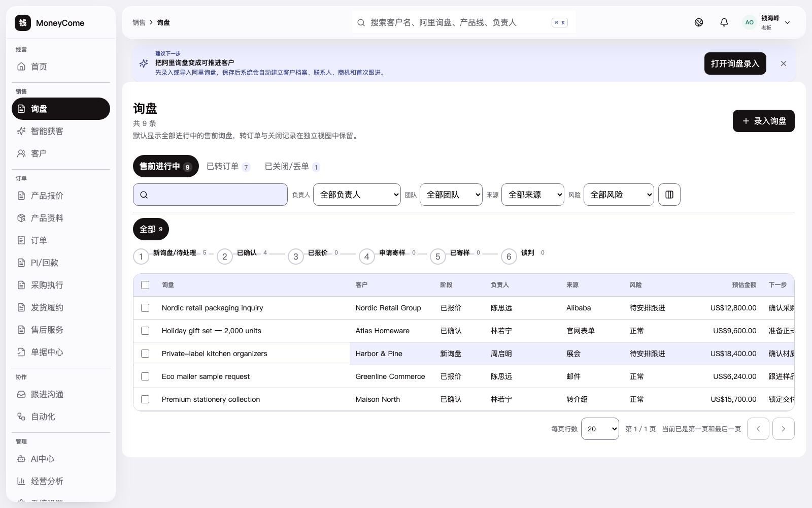Go to next page arrow
Screen dimensions: 812x508
click(x=784, y=429)
